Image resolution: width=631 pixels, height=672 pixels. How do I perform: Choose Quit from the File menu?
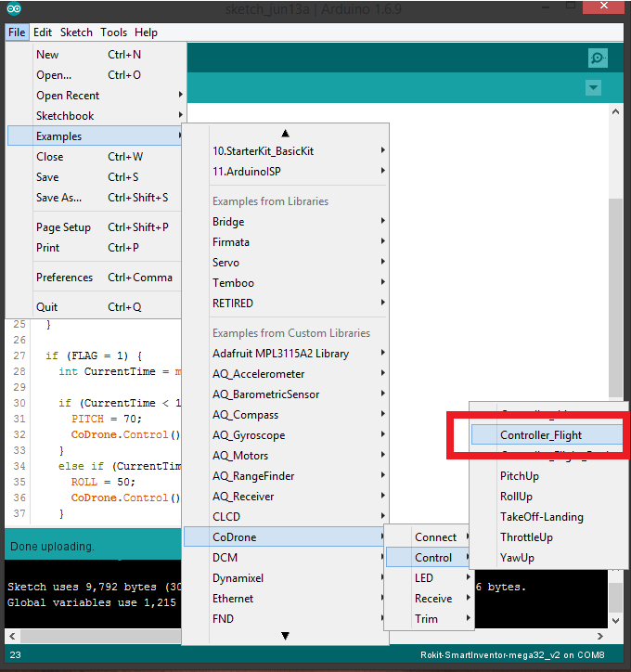point(47,307)
